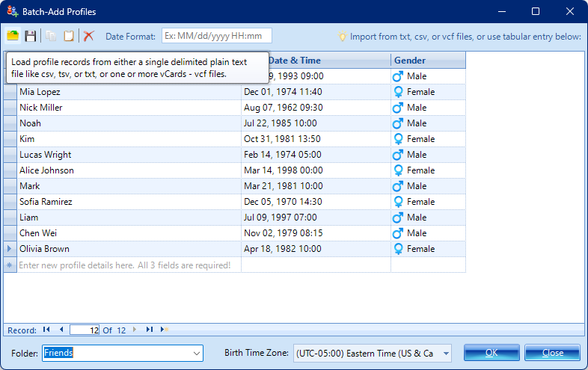Click the Date Format input field
The image size is (588, 370).
point(216,36)
